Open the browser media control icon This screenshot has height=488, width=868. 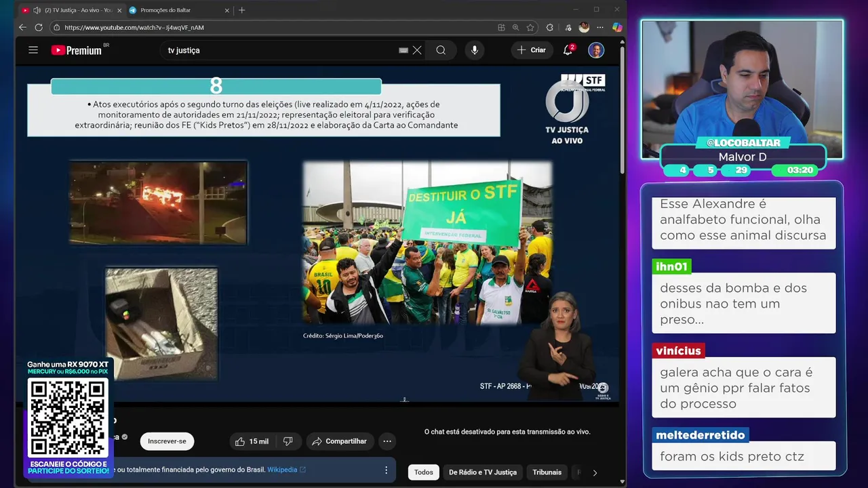568,28
